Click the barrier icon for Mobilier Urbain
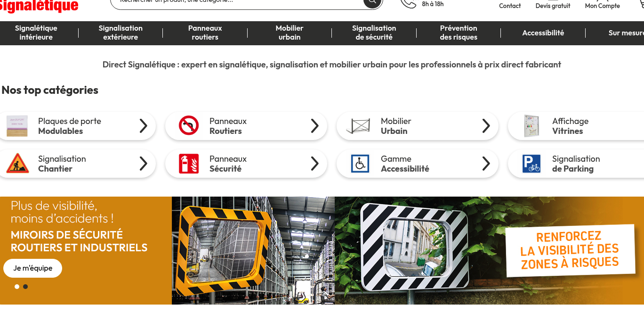This screenshot has width=644, height=322. coord(358,126)
